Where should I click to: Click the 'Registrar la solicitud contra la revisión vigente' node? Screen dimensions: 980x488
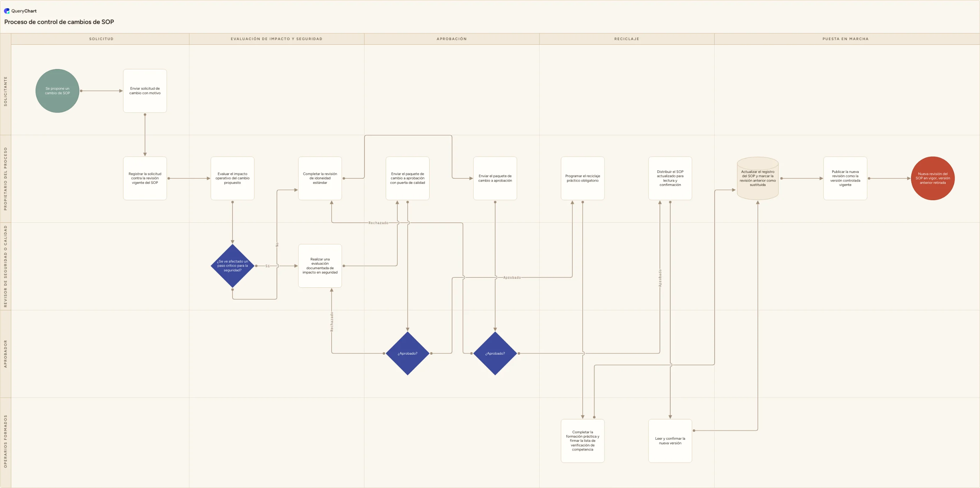(x=145, y=178)
